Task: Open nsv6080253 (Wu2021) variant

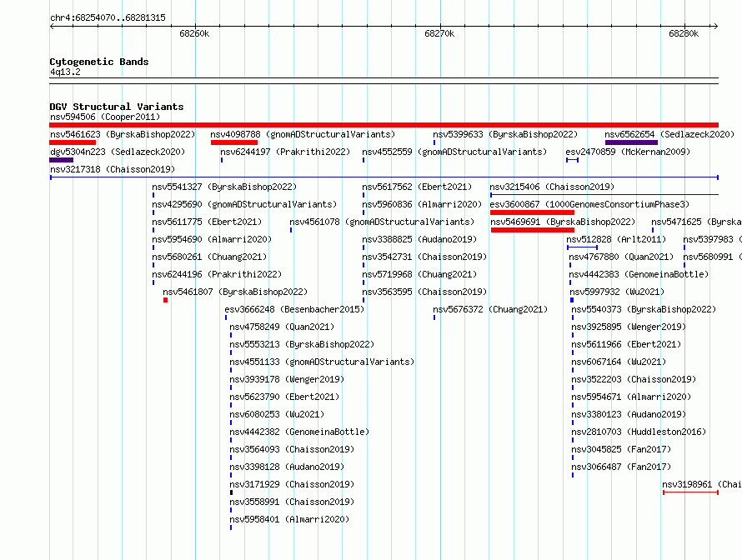Action: (x=277, y=414)
